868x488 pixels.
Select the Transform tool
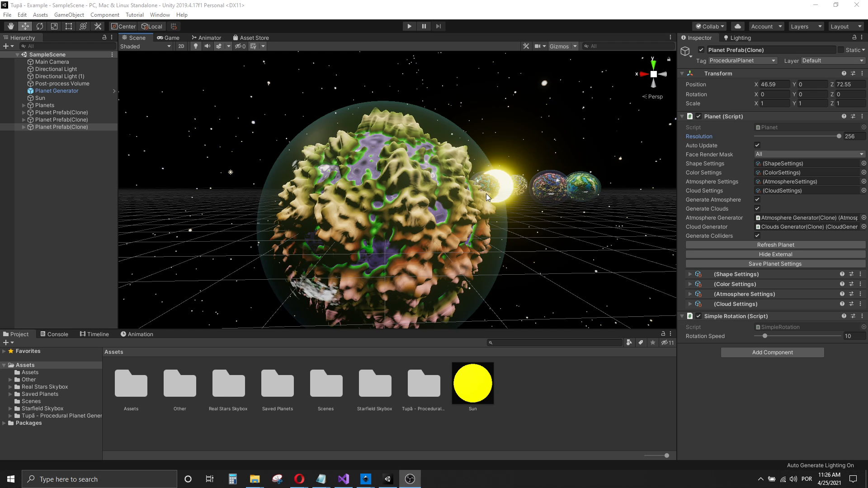[83, 26]
